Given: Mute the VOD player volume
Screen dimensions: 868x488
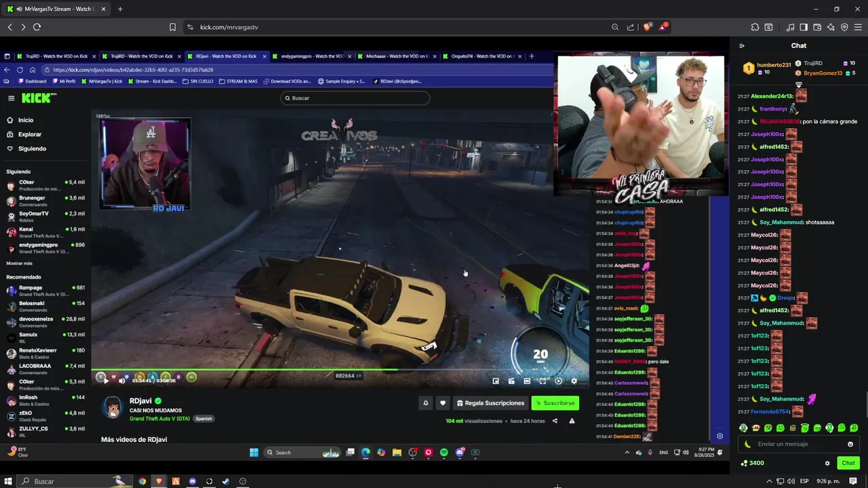Looking at the screenshot, I should pos(122,380).
